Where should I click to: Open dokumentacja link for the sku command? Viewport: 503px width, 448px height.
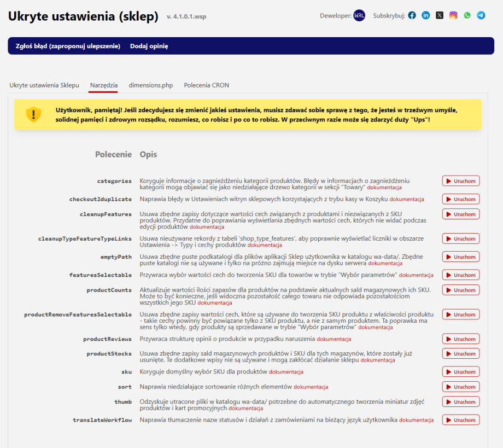click(286, 372)
